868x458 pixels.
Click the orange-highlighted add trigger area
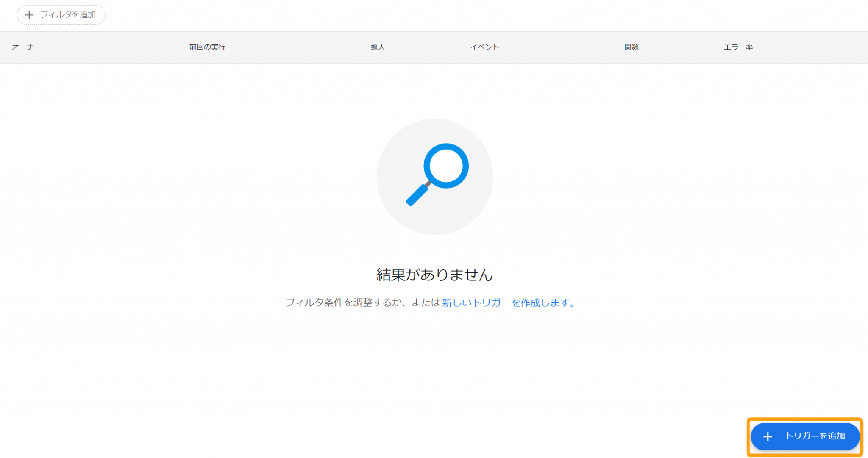point(805,436)
